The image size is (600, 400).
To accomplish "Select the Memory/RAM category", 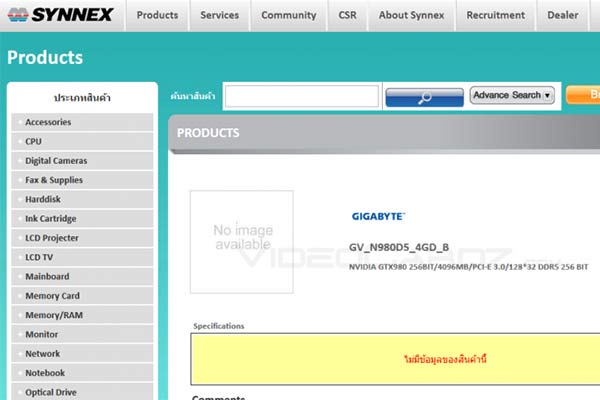I will point(82,315).
